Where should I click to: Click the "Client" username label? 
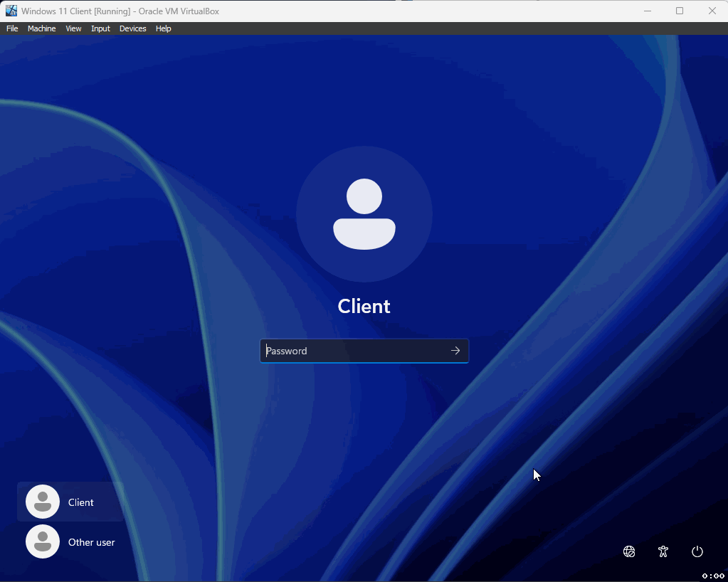[364, 306]
